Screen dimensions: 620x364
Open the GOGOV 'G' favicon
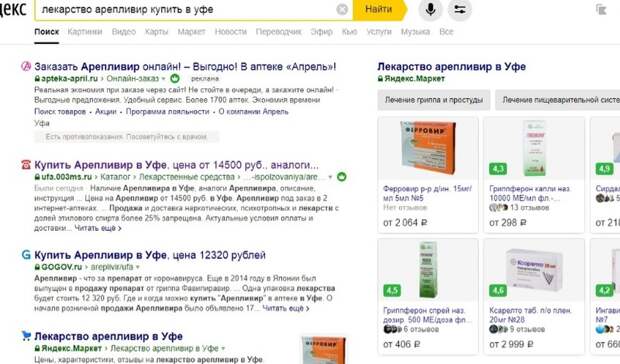click(26, 255)
